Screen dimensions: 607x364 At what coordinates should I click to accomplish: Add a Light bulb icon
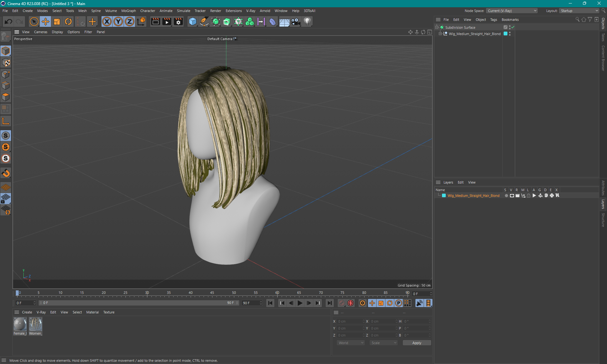point(307,21)
